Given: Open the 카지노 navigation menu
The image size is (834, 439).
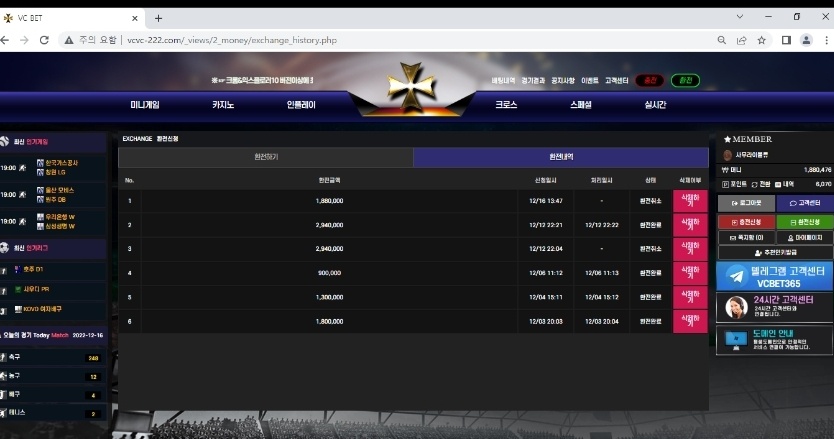Looking at the screenshot, I should pyautogui.click(x=223, y=104).
